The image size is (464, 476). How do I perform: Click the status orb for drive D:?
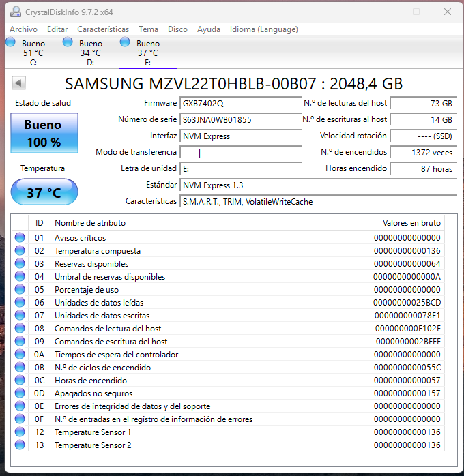click(68, 42)
